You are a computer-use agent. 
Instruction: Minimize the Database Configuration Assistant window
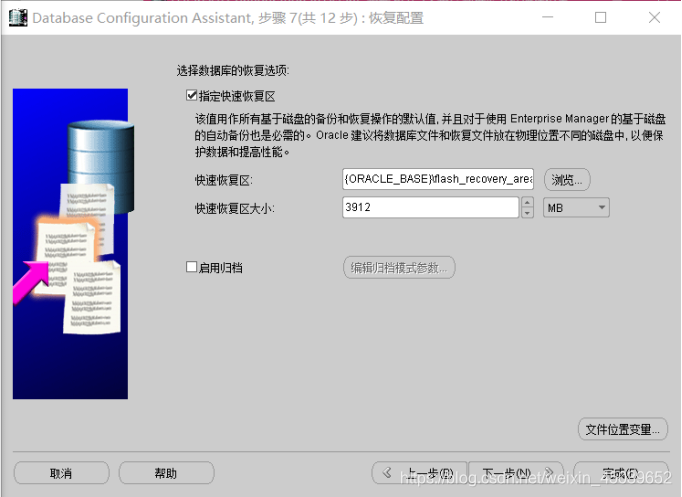[x=547, y=17]
